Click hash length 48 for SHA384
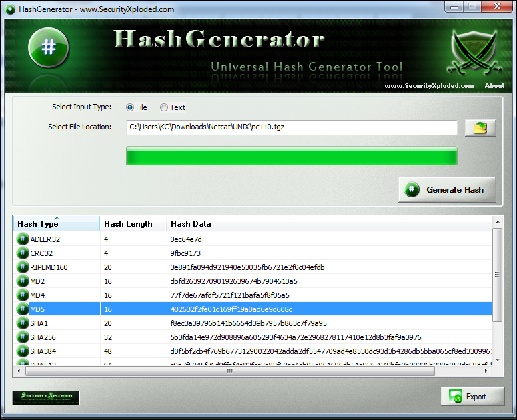This screenshot has height=420, width=517. tap(108, 351)
